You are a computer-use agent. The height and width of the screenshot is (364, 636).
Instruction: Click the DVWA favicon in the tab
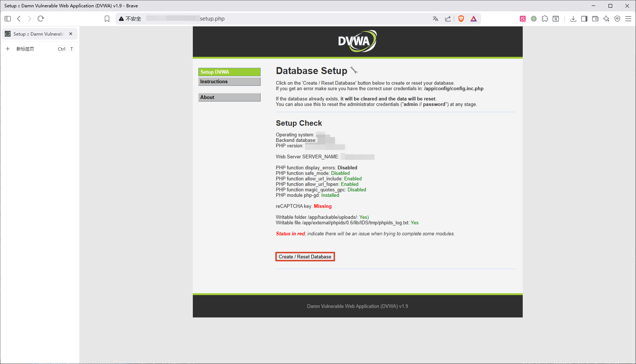(x=8, y=34)
